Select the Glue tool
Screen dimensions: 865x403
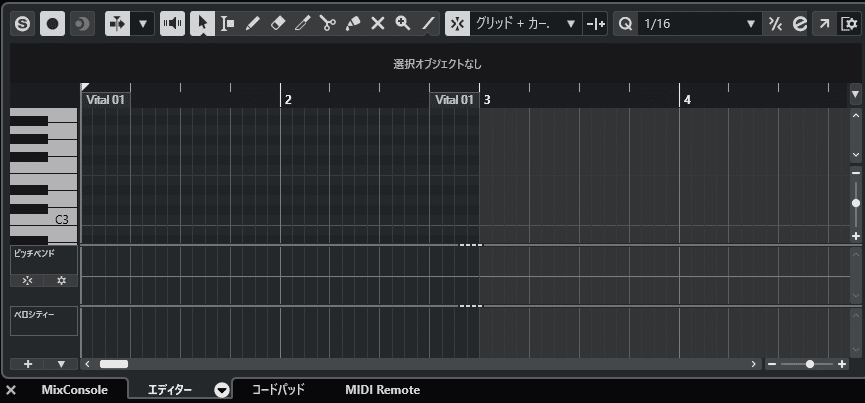(353, 24)
